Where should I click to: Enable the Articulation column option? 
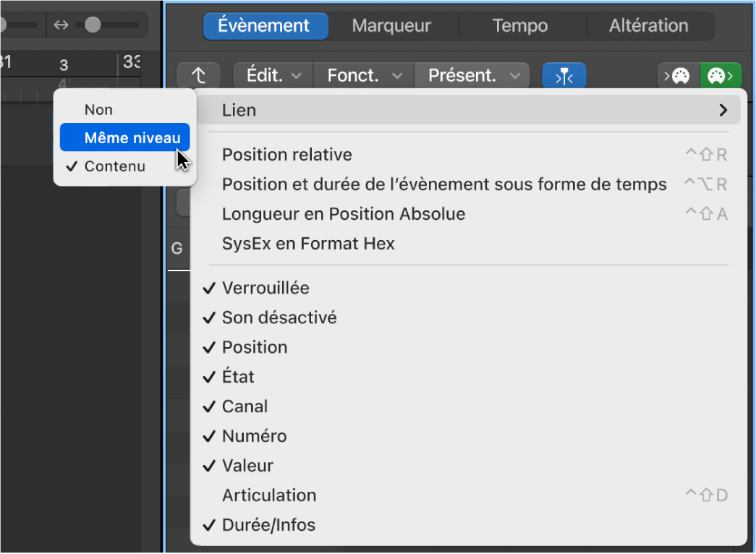point(269,495)
